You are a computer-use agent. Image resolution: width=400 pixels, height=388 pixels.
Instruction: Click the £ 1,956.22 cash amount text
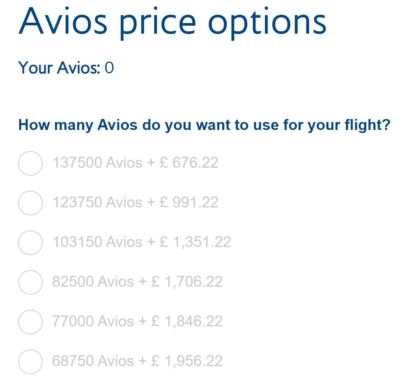click(x=187, y=361)
